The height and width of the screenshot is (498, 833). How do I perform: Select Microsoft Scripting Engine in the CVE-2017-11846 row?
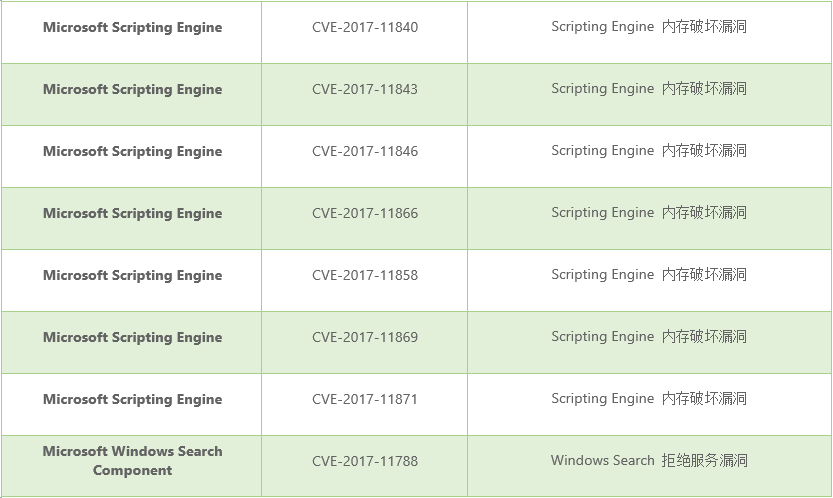(132, 152)
